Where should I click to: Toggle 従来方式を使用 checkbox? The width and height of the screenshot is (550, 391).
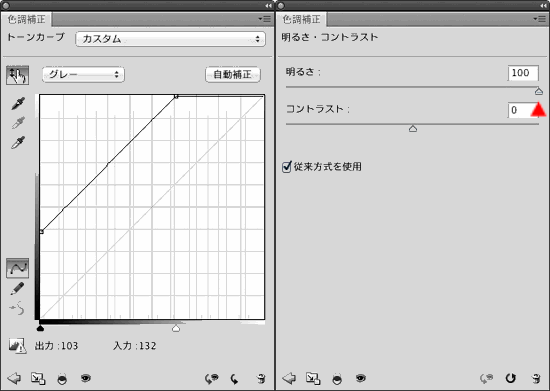[x=287, y=167]
